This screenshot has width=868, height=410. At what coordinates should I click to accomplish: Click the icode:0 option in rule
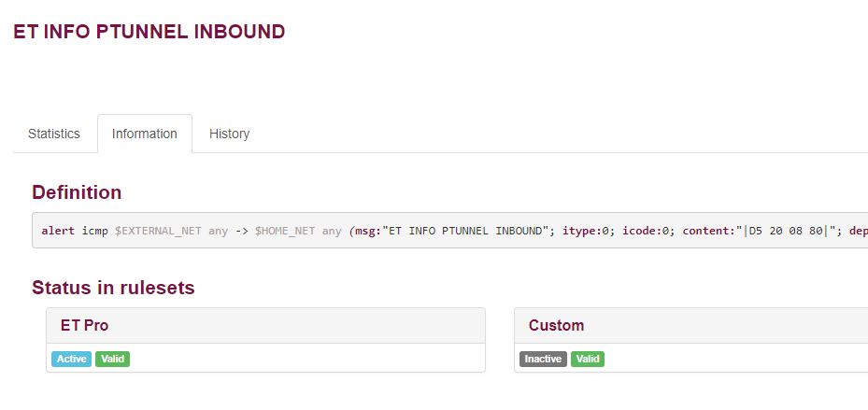tap(646, 231)
